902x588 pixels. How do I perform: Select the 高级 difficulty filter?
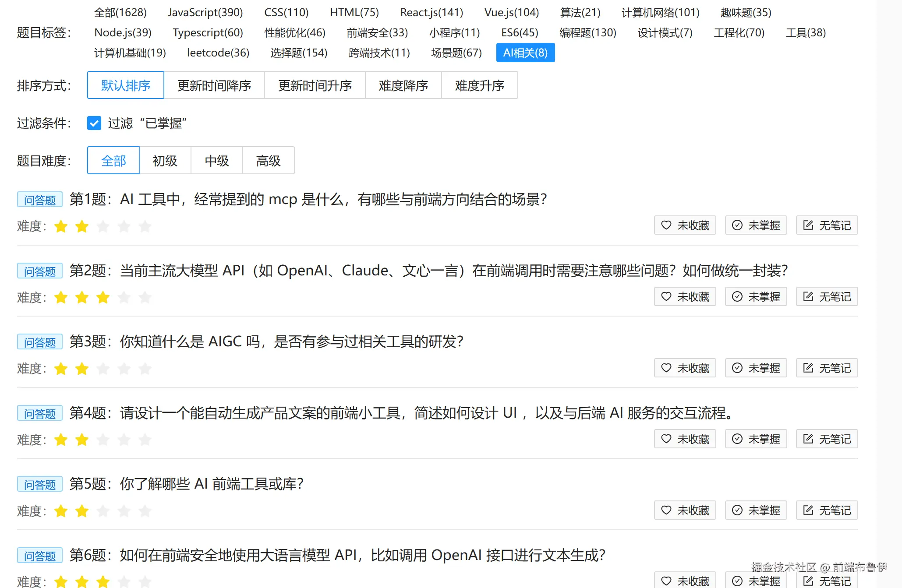[268, 161]
